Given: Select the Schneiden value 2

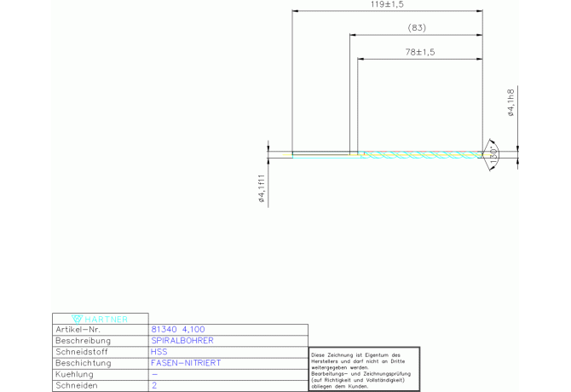Looking at the screenshot, I should click(x=154, y=386).
